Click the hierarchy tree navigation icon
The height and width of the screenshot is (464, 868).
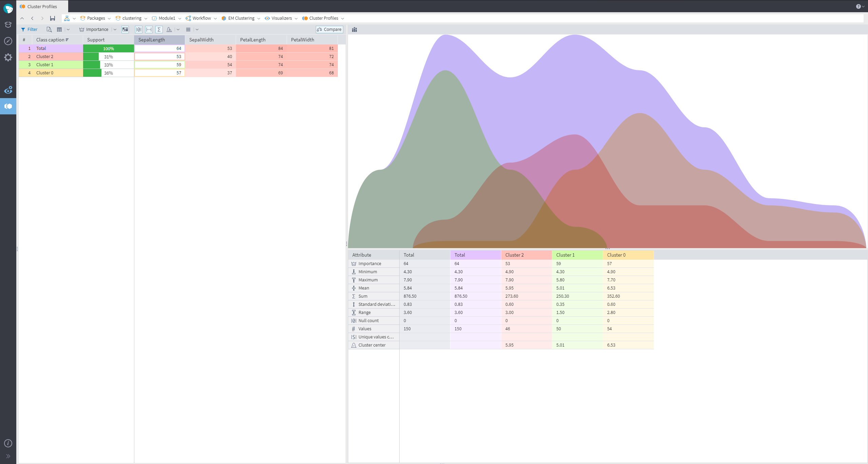67,18
